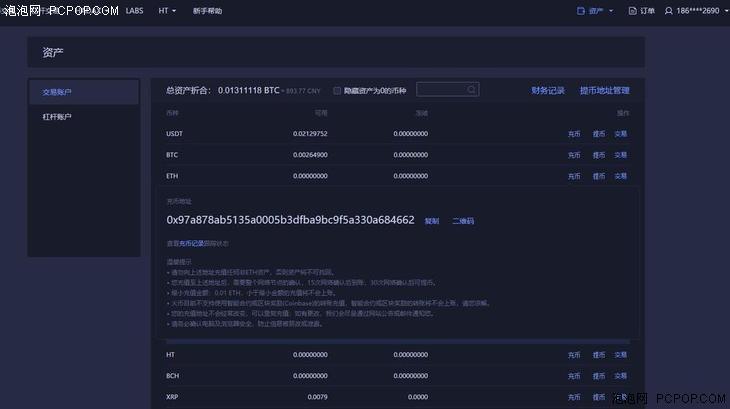The width and height of the screenshot is (730, 409).
Task: Click 交易 in the HT row
Action: click(x=621, y=355)
